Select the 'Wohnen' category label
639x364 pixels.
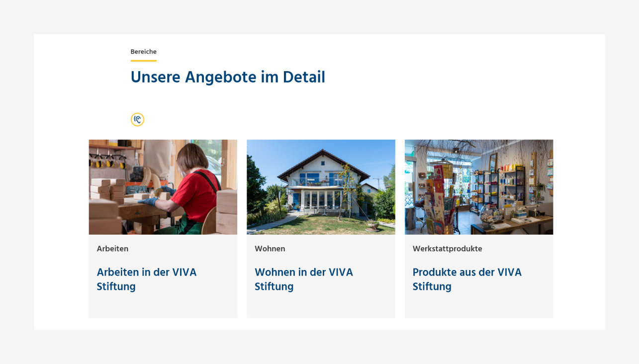pyautogui.click(x=270, y=249)
